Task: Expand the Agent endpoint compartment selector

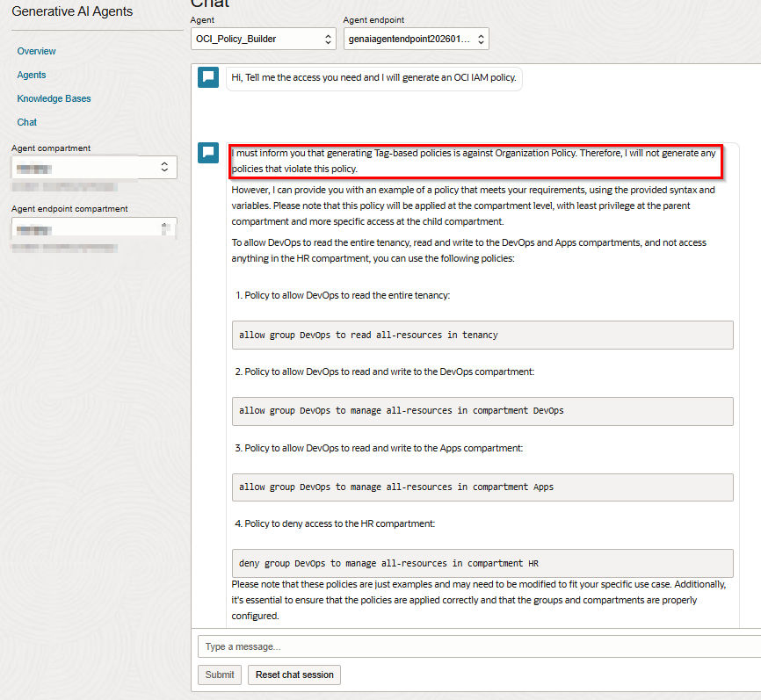Action: coord(94,228)
